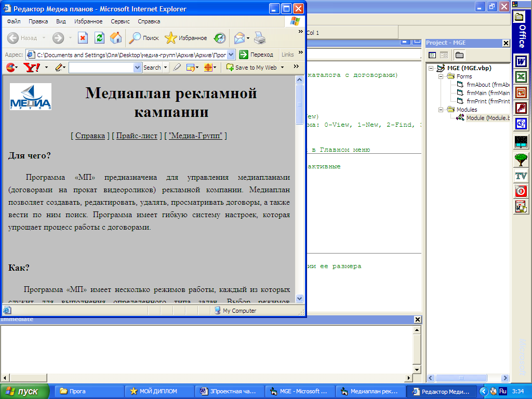Click View Code icon in Project panel
Image resolution: width=532 pixels, height=399 pixels.
pos(432,55)
